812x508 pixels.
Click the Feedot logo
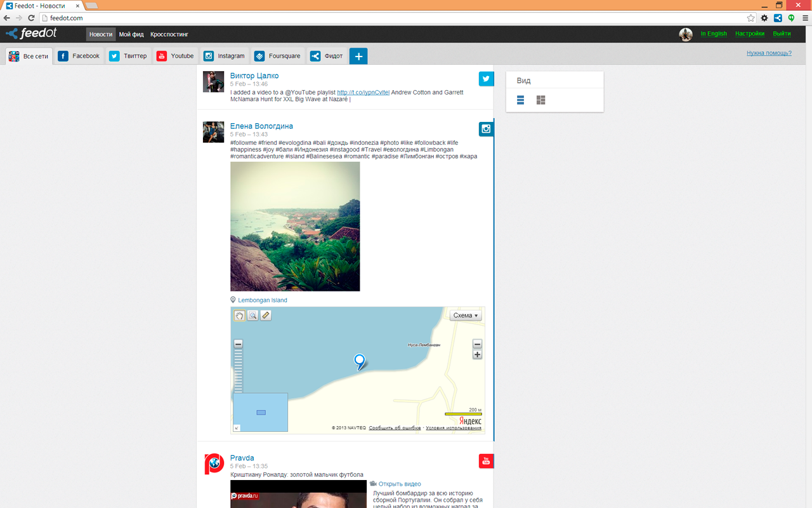pyautogui.click(x=31, y=34)
